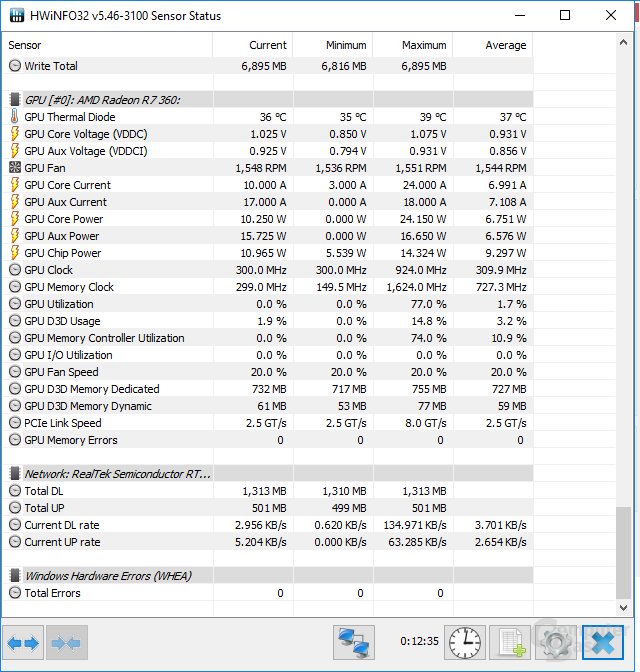This screenshot has height=672, width=640.
Task: Select the Current DL rate label
Action: pyautogui.click(x=62, y=525)
